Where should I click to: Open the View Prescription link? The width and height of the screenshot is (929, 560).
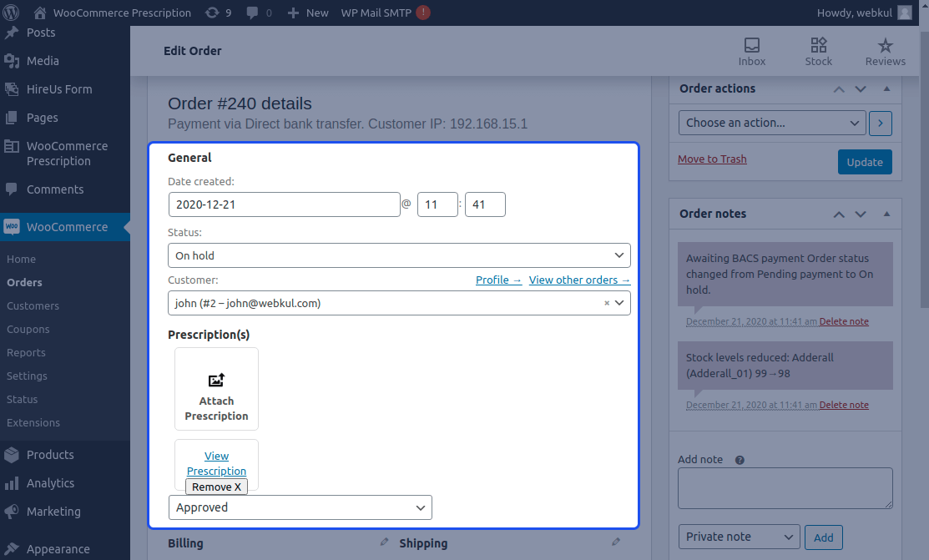216,463
